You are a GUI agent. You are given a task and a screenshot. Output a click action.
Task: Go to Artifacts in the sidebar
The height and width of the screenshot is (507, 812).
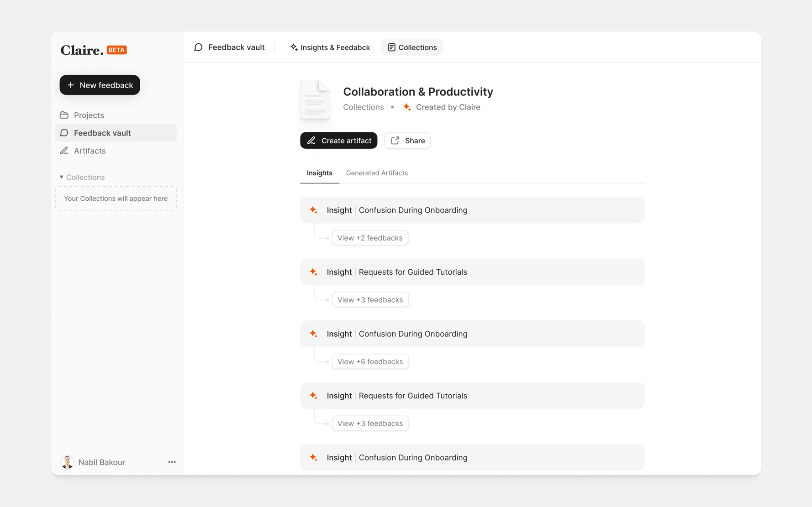coord(116,151)
